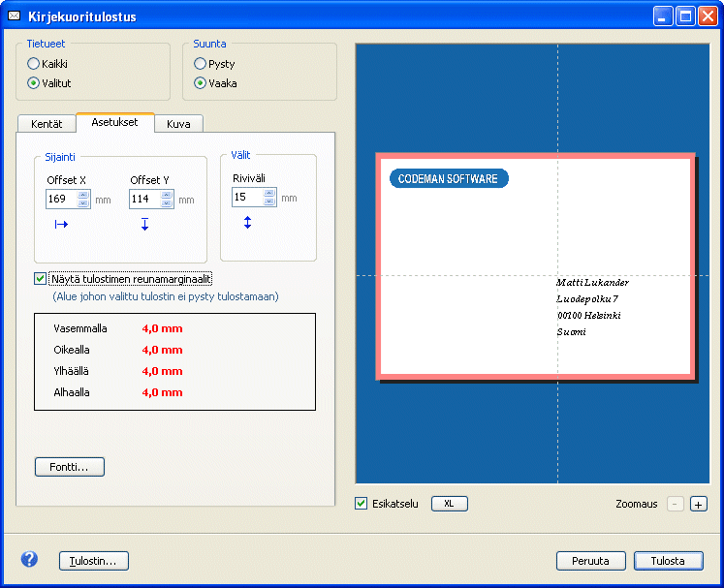
Task: Click the line spacing double-arrow icon
Action: coord(247,223)
